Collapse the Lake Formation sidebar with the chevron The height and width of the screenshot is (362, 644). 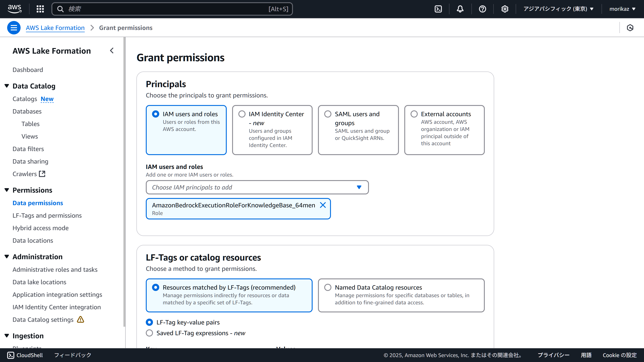tap(112, 51)
